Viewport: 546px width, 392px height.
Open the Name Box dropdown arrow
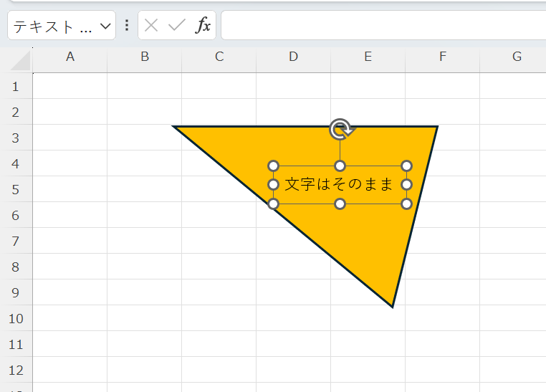105,26
